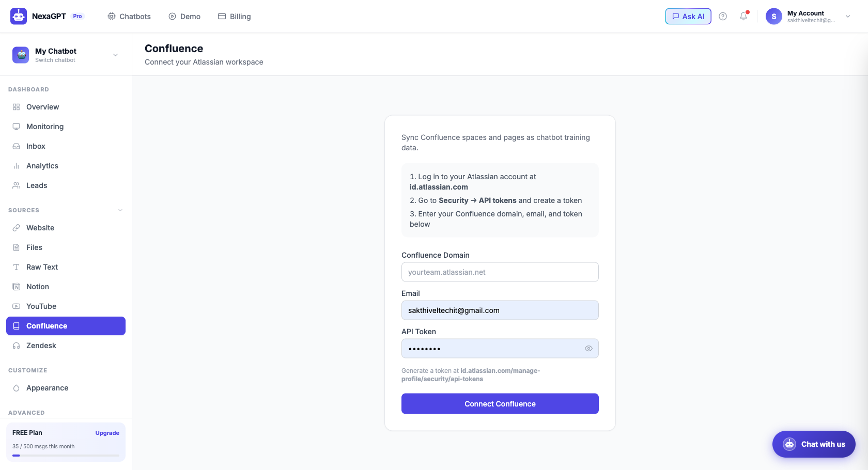
Task: Click the messages usage progress bar
Action: point(66,456)
